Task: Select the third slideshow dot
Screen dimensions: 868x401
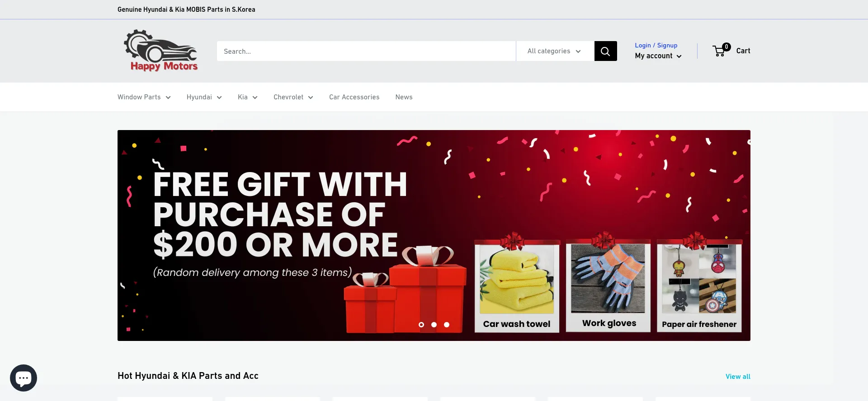Action: click(x=447, y=325)
